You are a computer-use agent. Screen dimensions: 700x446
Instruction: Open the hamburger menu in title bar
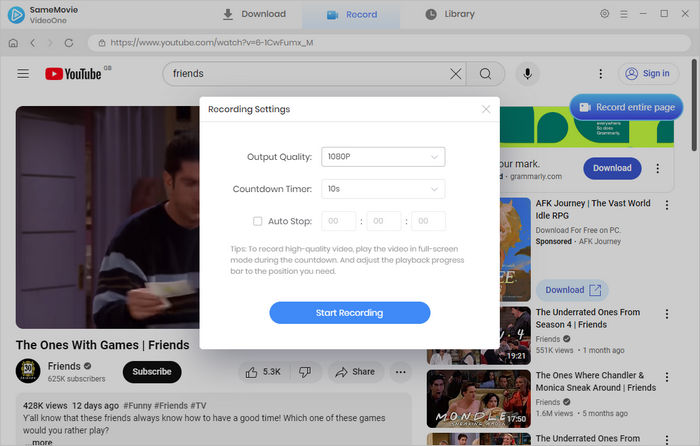click(x=624, y=14)
